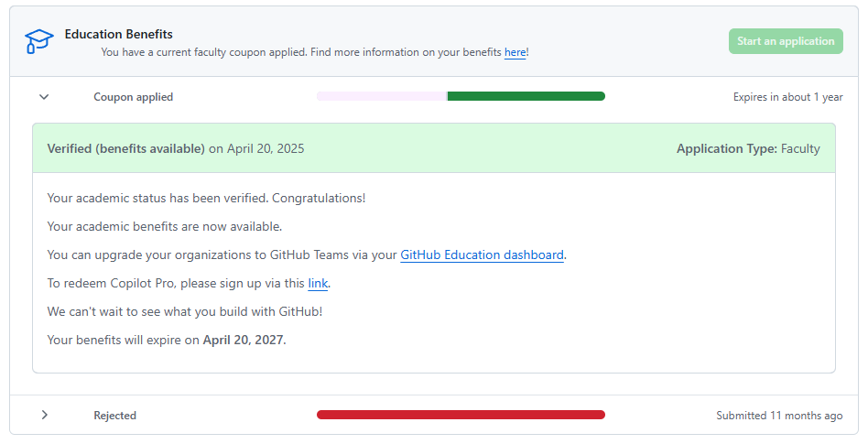
Task: Expand the Rejected application chevron
Action: tap(45, 415)
